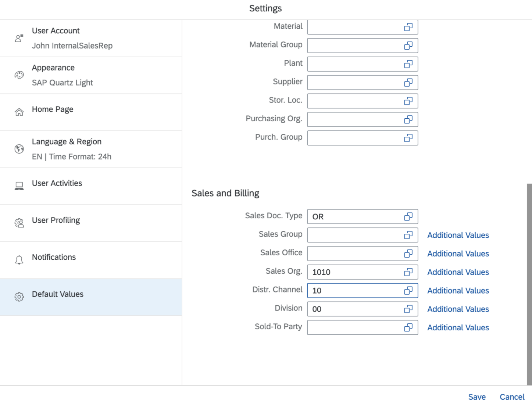The height and width of the screenshot is (406, 532).
Task: Open value help icon for Sales Group
Action: pos(408,235)
